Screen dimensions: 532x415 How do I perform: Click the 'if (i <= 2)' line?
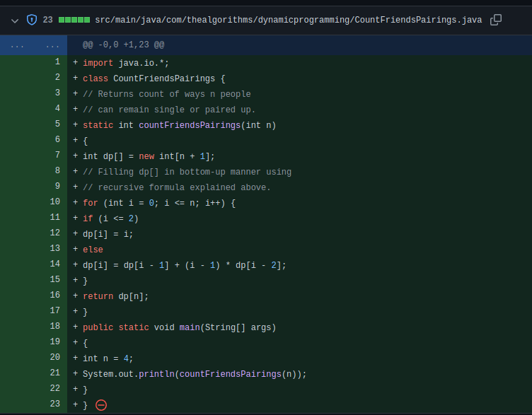110,218
